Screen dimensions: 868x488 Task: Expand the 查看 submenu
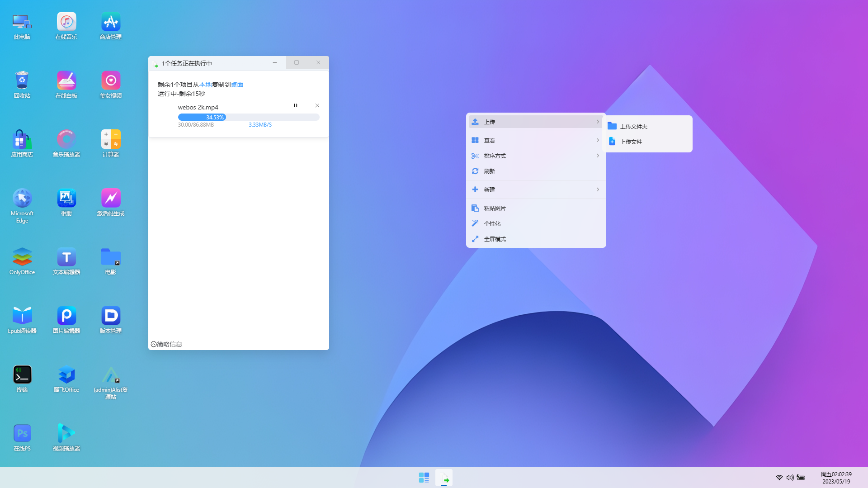536,140
